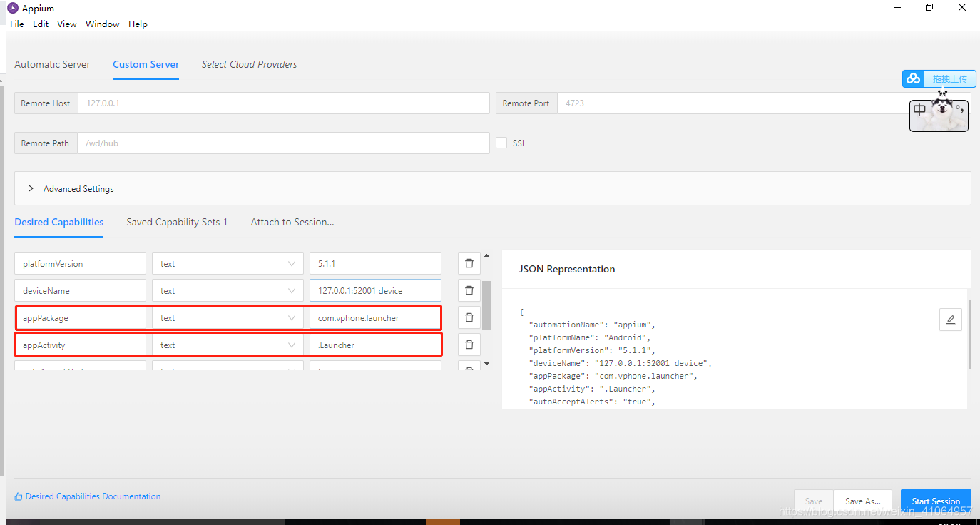Click the appActivity name field

tap(80, 345)
